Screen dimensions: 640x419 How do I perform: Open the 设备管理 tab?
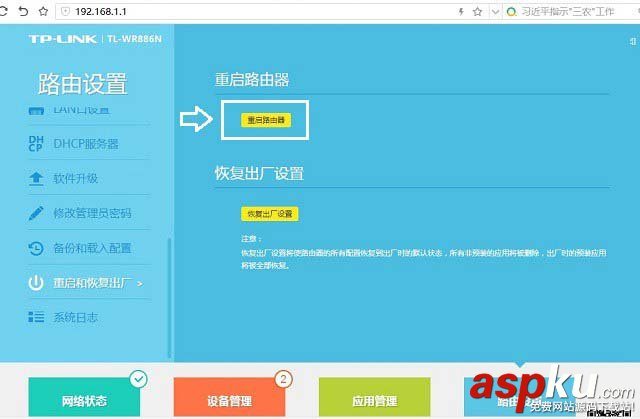[x=229, y=398]
